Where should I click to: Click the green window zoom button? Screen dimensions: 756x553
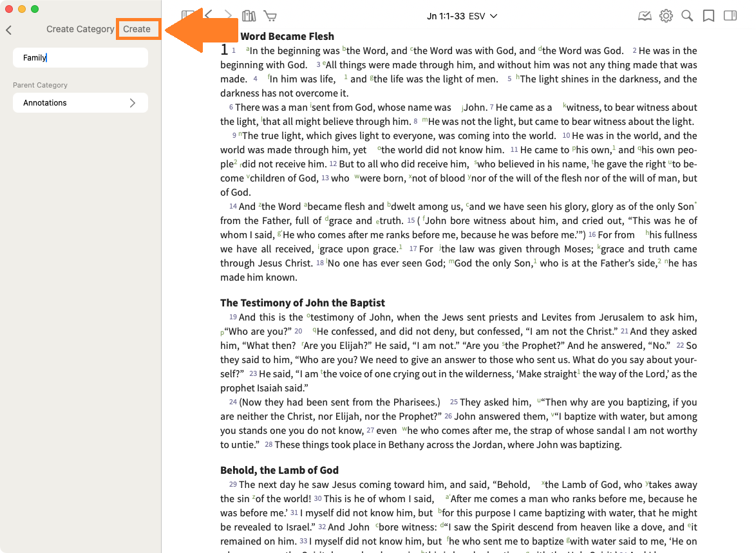tap(35, 9)
